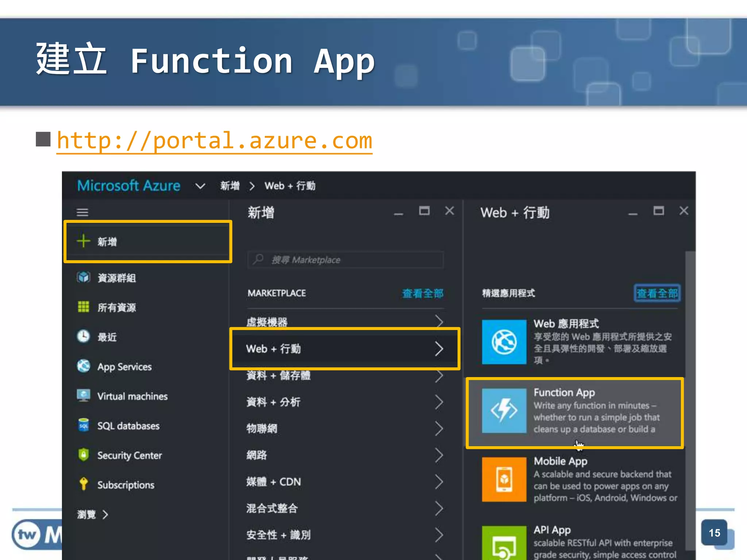This screenshot has width=747, height=560.
Task: Select the API App title text
Action: 552,529
